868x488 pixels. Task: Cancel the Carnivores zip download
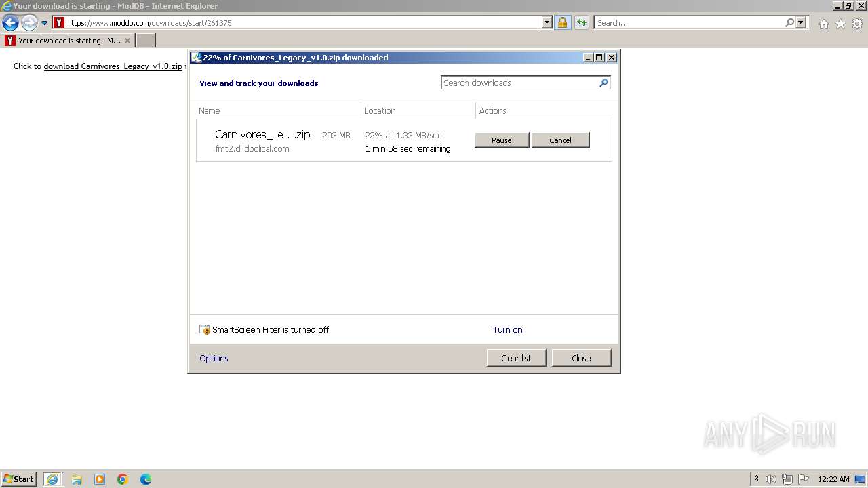(x=561, y=140)
